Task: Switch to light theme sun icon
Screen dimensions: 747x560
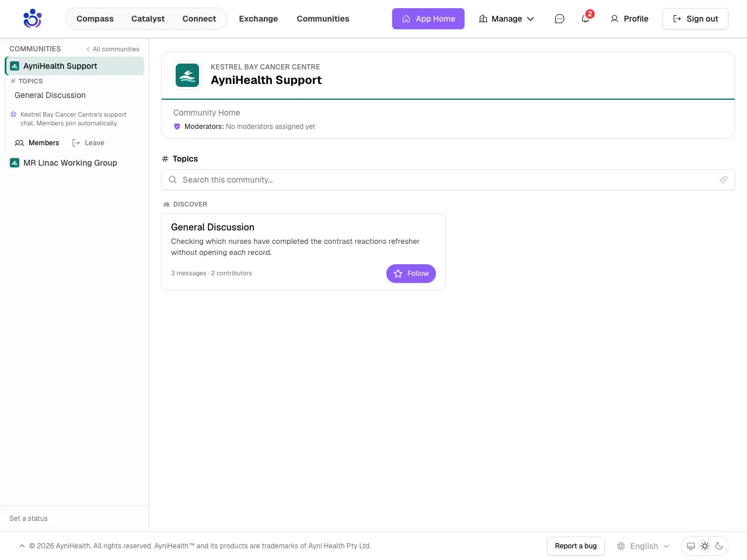Action: coord(705,546)
